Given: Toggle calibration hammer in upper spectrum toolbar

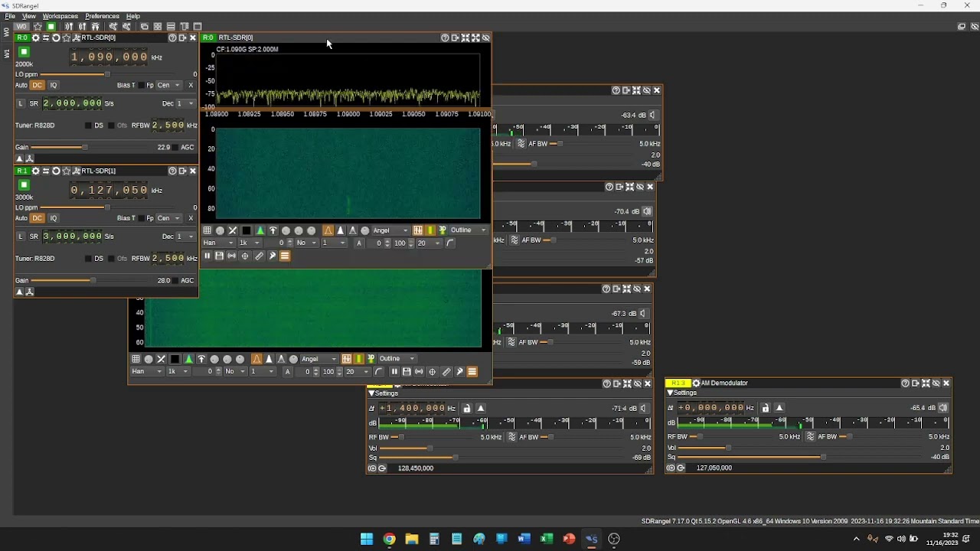Looking at the screenshot, I should [x=272, y=256].
